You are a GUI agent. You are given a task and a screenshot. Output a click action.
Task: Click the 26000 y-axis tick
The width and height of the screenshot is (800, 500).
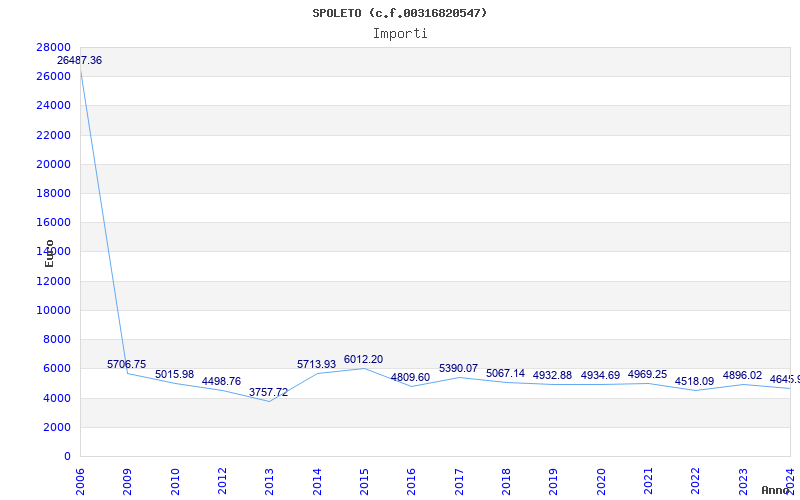[x=54, y=76]
